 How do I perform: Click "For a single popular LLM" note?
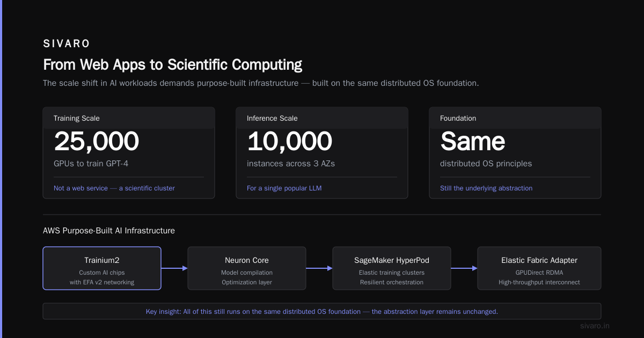point(284,188)
